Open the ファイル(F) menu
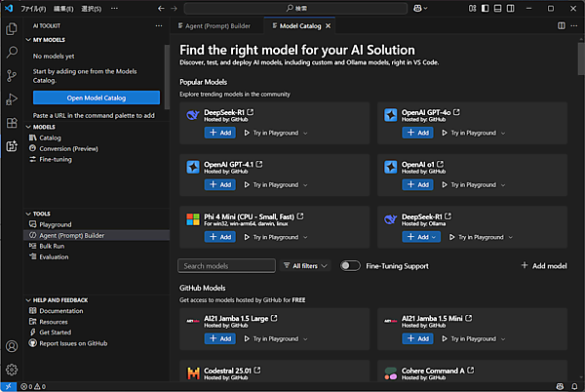Screen dimensions: 585x392 point(34,8)
